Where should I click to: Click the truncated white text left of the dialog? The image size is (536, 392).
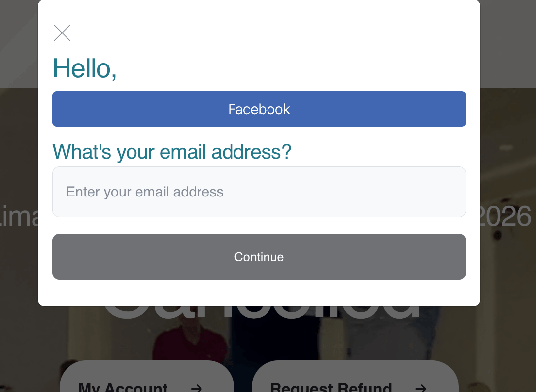click(19, 217)
